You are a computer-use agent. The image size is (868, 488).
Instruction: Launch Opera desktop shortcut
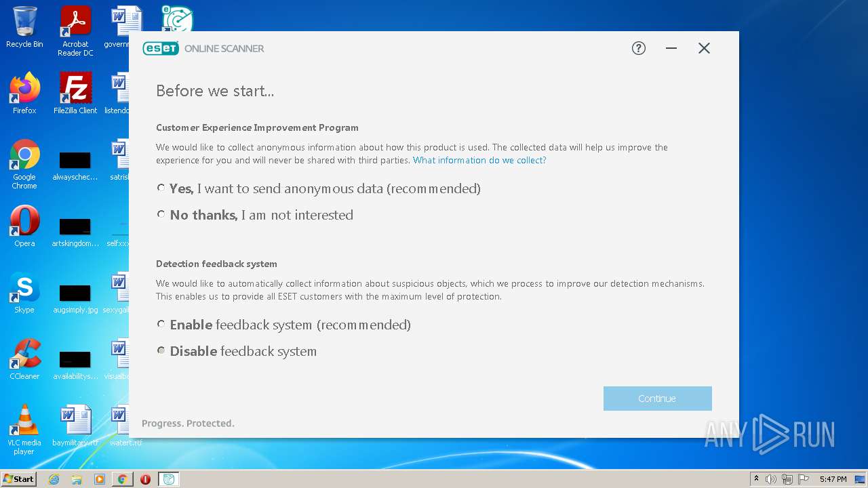coord(24,226)
